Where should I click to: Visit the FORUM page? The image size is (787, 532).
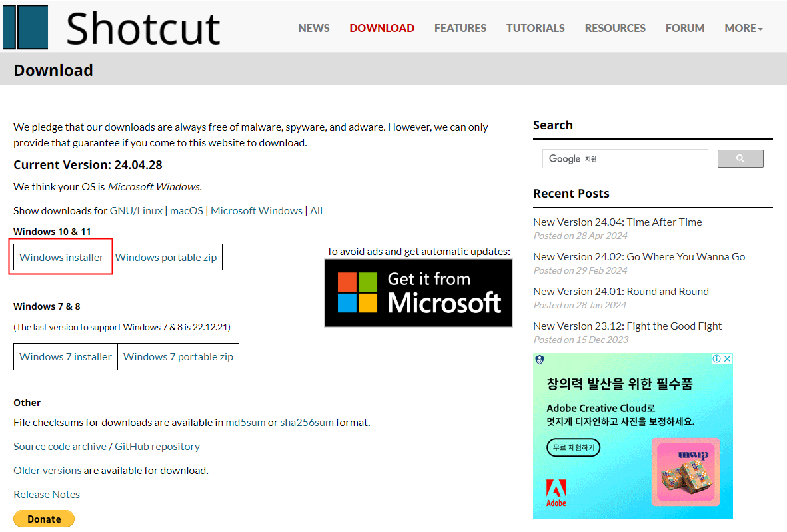[685, 28]
